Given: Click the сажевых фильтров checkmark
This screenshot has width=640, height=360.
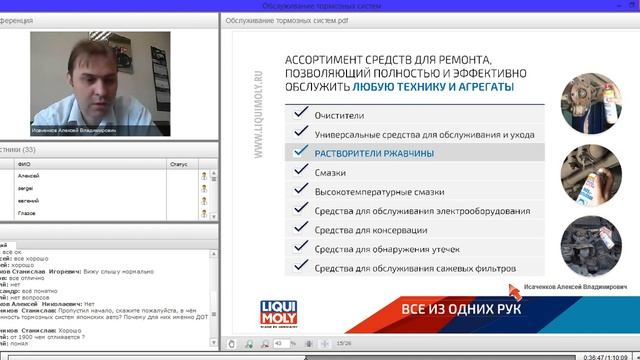Looking at the screenshot, I should 301,266.
